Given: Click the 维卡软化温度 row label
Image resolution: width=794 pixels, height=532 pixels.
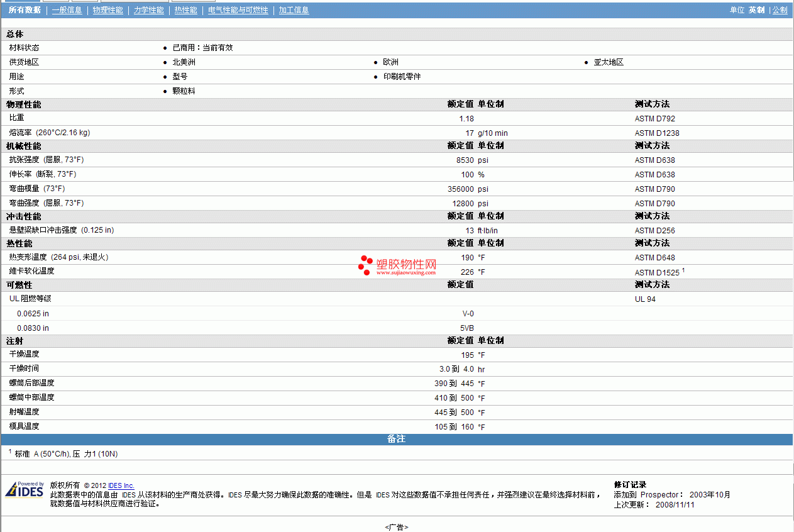Looking at the screenshot, I should (x=31, y=271).
